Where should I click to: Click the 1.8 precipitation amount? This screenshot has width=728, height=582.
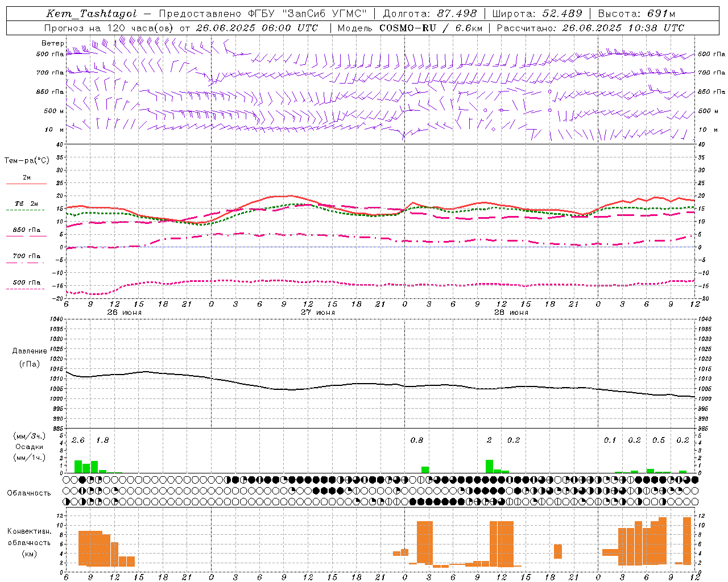[x=102, y=440]
